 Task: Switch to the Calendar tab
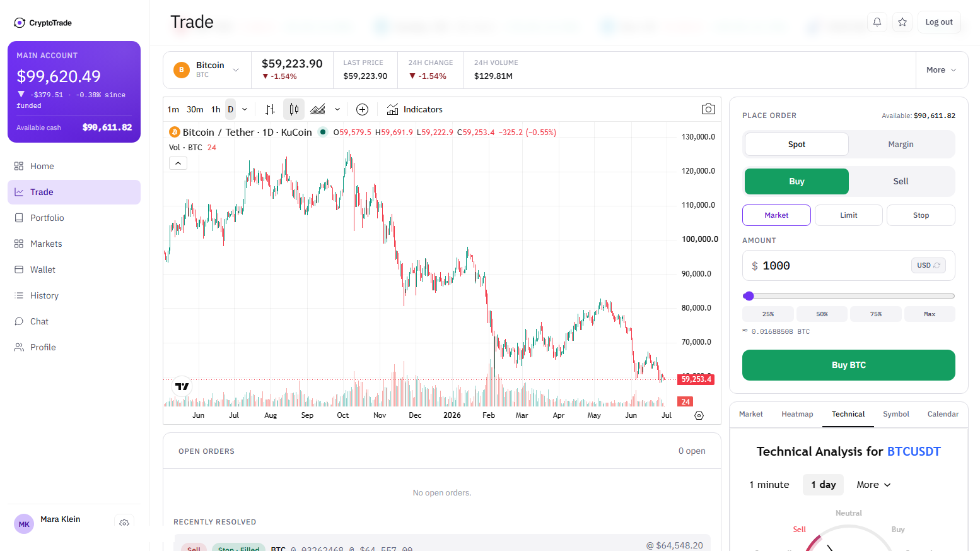click(x=943, y=414)
